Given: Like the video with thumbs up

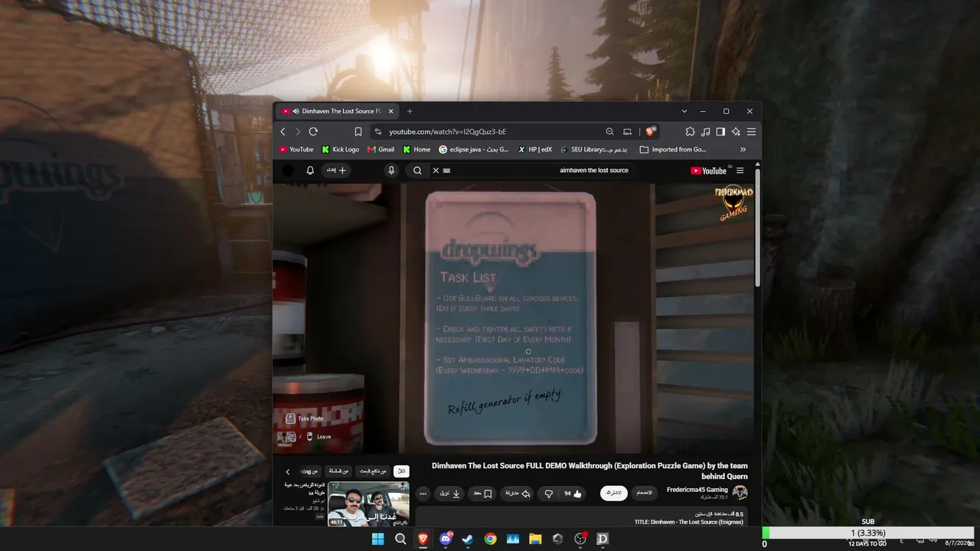Looking at the screenshot, I should pyautogui.click(x=573, y=494).
